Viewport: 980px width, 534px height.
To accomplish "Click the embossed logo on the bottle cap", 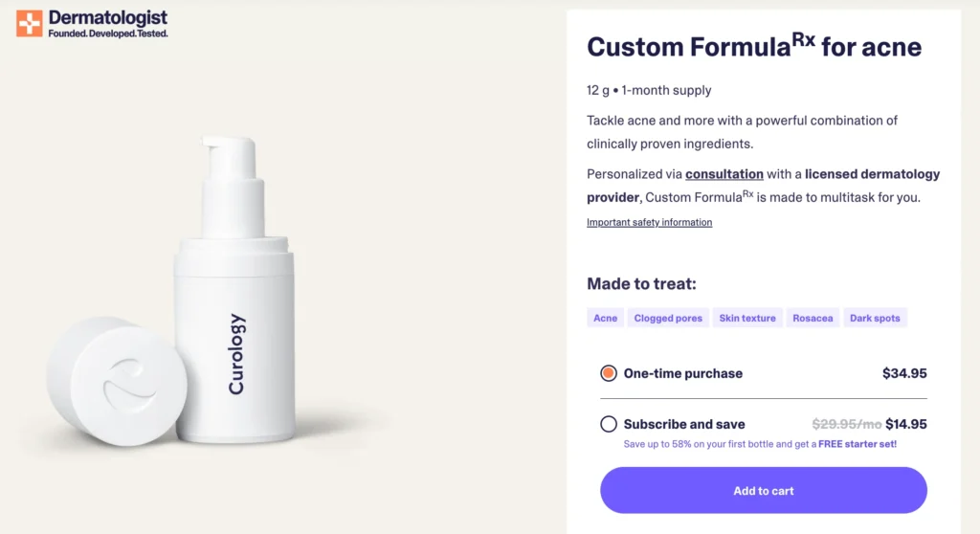I will (128, 382).
